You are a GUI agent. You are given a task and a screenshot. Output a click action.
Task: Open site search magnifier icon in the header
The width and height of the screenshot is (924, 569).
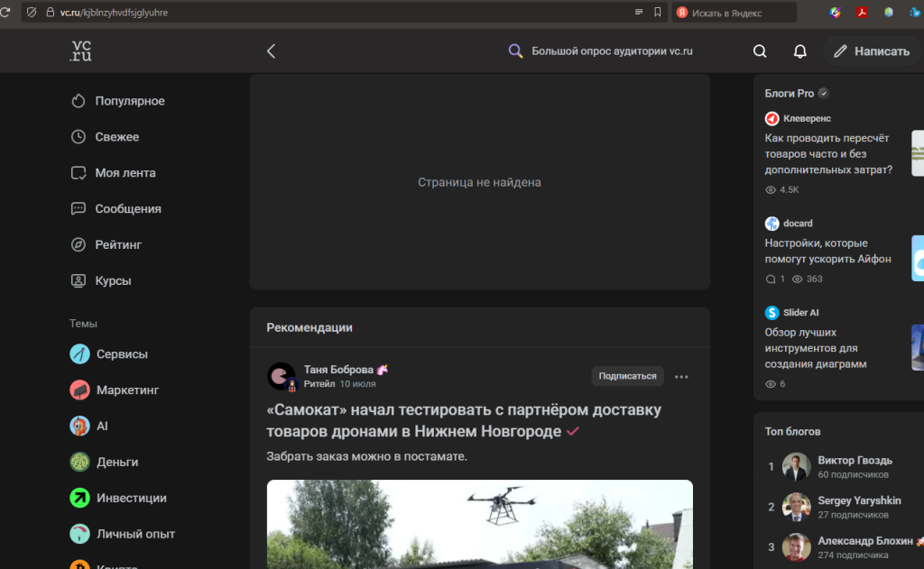pyautogui.click(x=760, y=51)
